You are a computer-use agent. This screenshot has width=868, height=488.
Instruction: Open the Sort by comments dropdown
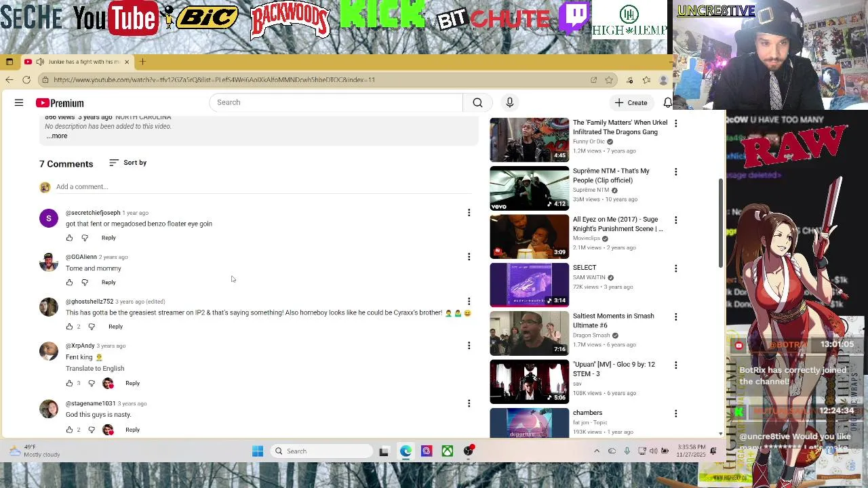[127, 163]
